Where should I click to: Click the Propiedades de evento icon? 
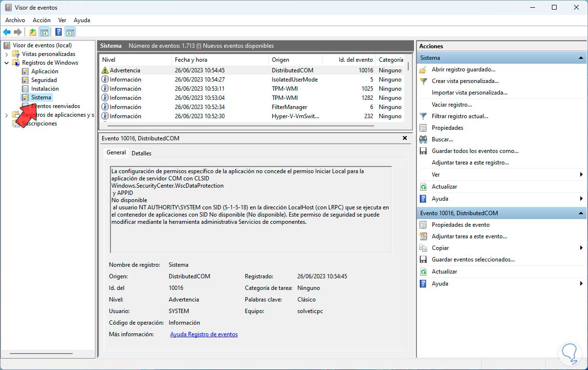[x=423, y=225]
